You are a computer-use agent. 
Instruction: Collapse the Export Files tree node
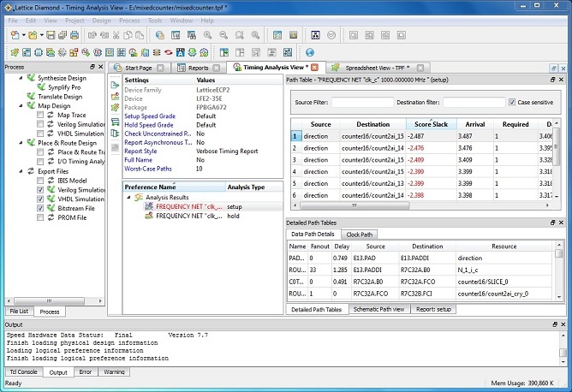(x=20, y=171)
